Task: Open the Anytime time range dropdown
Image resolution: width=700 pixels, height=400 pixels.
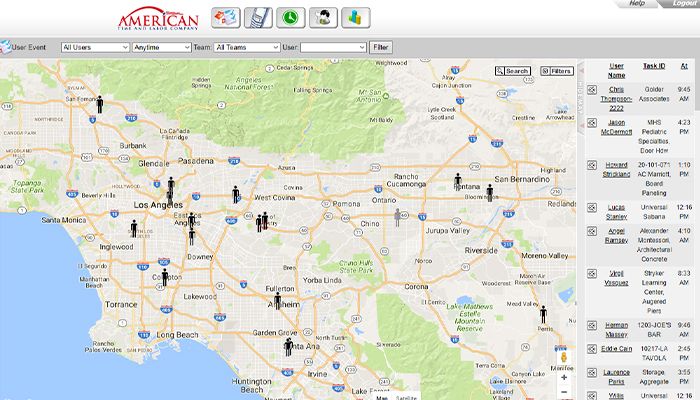Action: coord(162,47)
